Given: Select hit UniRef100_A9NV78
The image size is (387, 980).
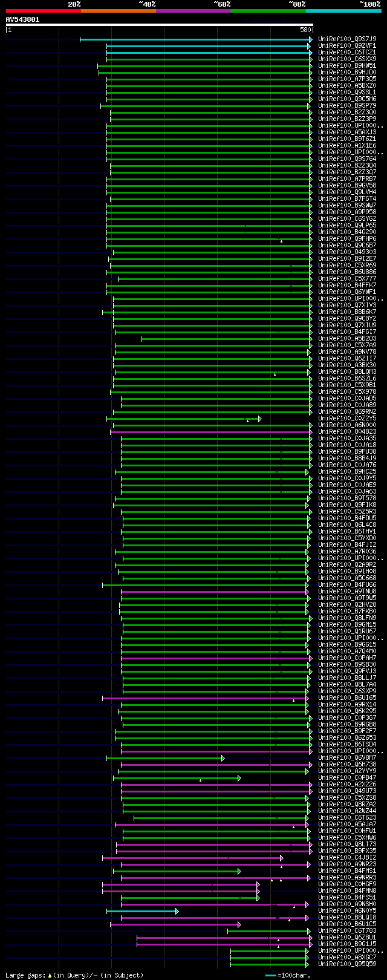Looking at the screenshot, I should 347,351.
